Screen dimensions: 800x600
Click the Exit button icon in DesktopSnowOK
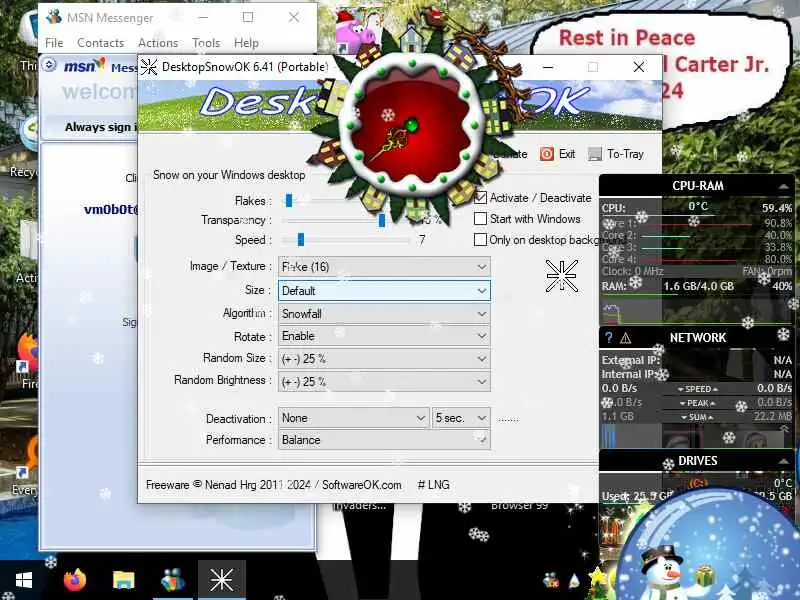pos(546,154)
